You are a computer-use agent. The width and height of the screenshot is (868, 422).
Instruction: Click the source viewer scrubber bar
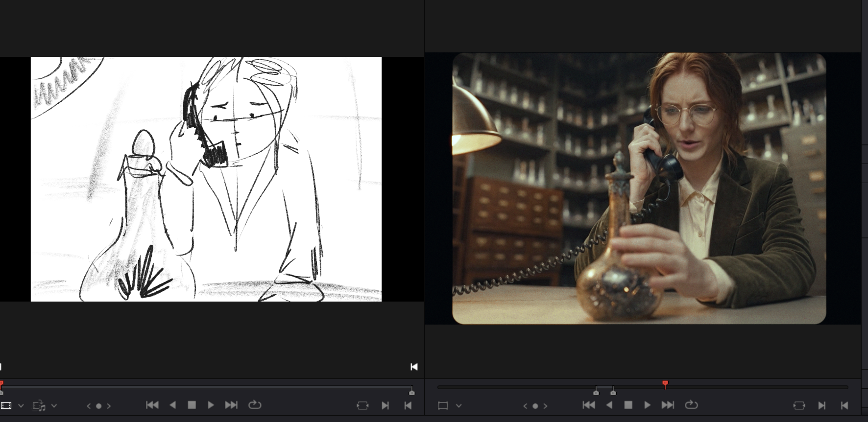(206, 387)
